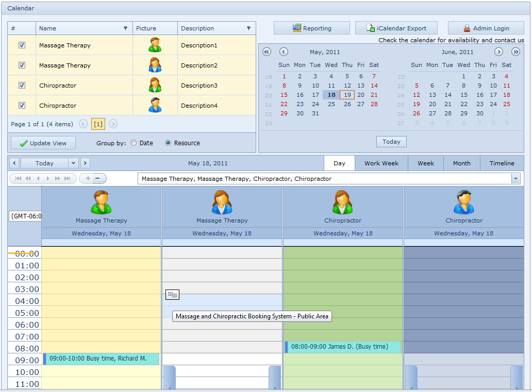Click Description2 row picture icon
The height and width of the screenshot is (392, 532).
point(155,65)
